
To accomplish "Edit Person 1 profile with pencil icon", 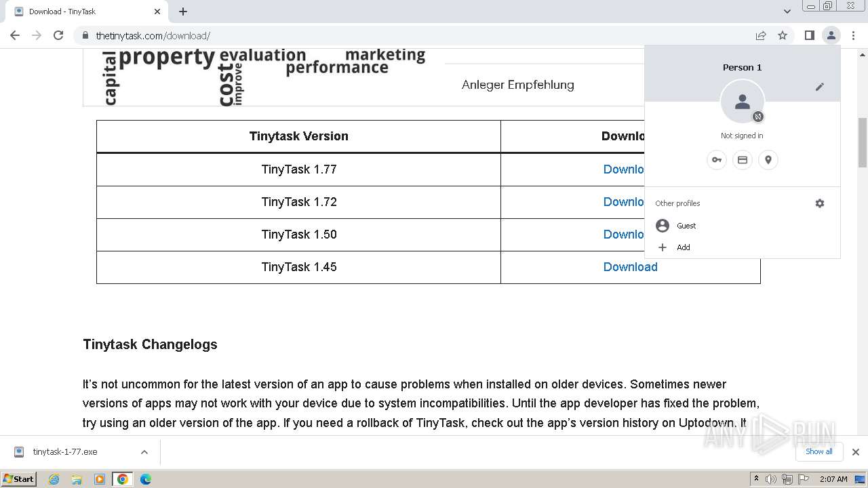I will (820, 87).
